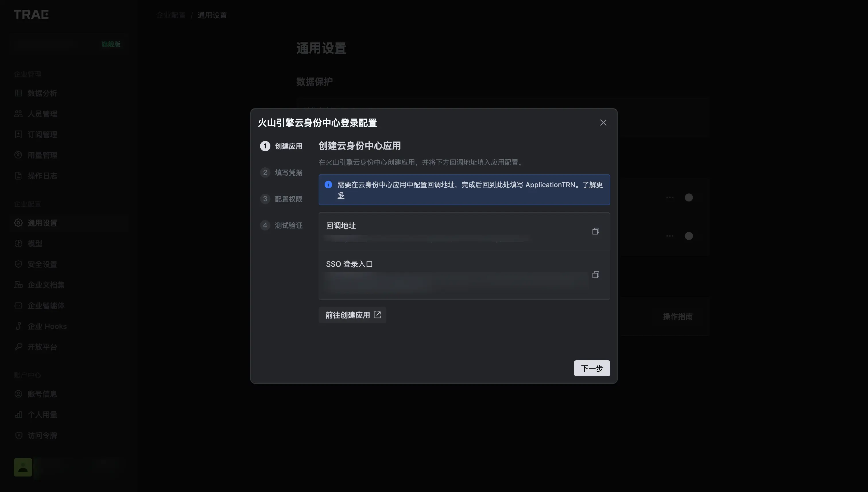Screen dimensions: 868x492
Task: Click the 账号信息 user icon
Action: coord(18,394)
